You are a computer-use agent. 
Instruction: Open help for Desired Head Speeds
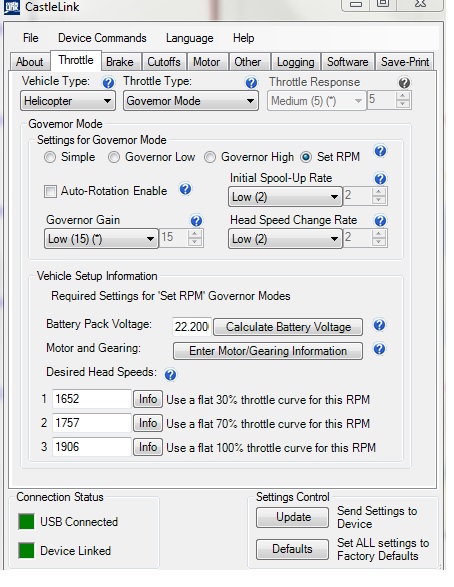click(170, 375)
